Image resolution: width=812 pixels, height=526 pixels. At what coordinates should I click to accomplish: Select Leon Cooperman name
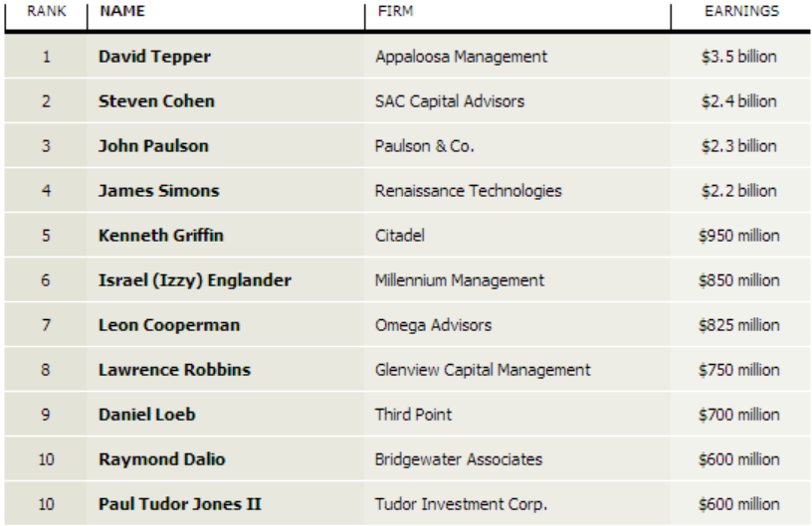(x=169, y=325)
